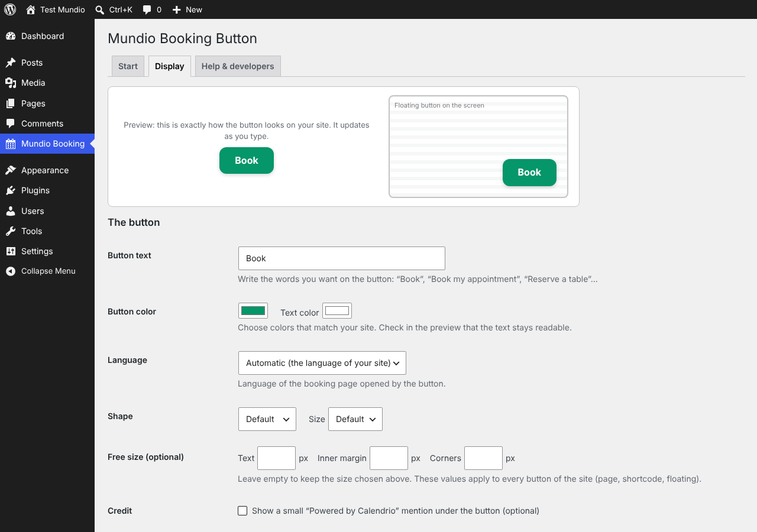Open Pages menu item

coord(47,103)
